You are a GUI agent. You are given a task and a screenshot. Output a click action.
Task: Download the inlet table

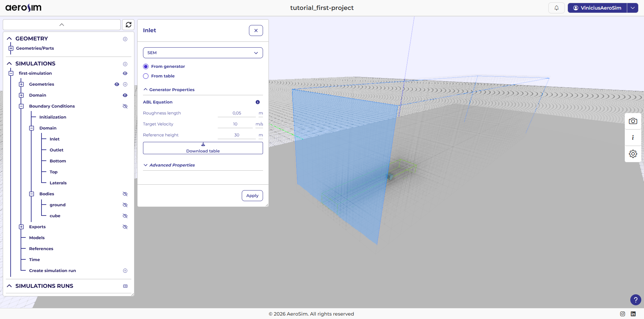click(203, 148)
